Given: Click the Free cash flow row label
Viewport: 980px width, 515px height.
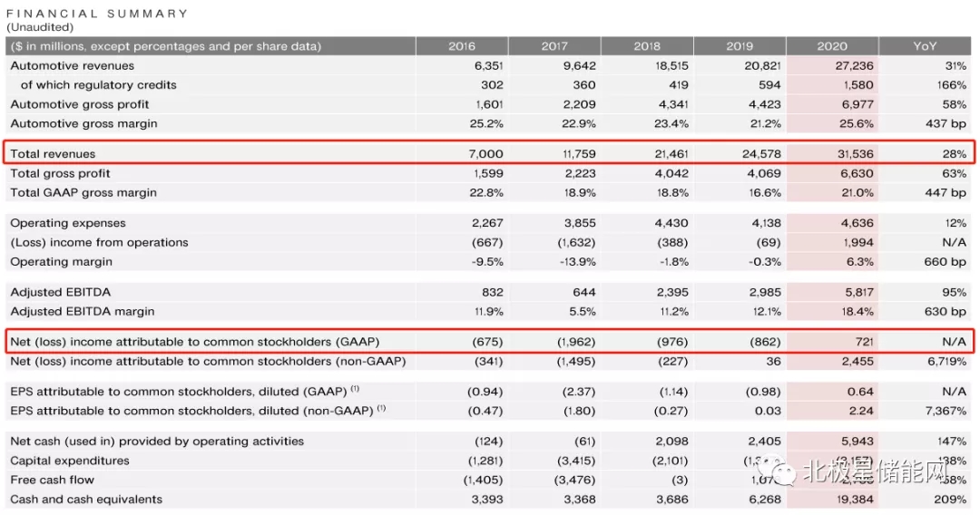Looking at the screenshot, I should tap(52, 481).
